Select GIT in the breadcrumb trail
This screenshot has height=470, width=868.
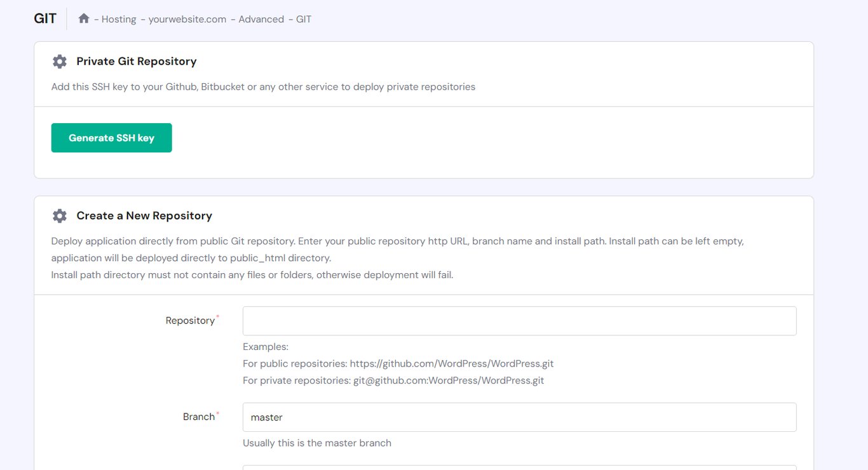[302, 19]
